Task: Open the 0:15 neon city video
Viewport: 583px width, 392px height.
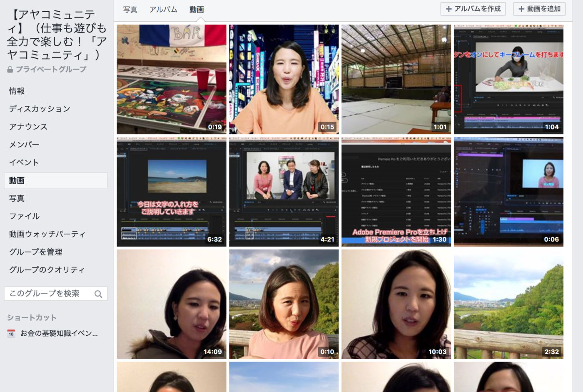Action: point(284,79)
